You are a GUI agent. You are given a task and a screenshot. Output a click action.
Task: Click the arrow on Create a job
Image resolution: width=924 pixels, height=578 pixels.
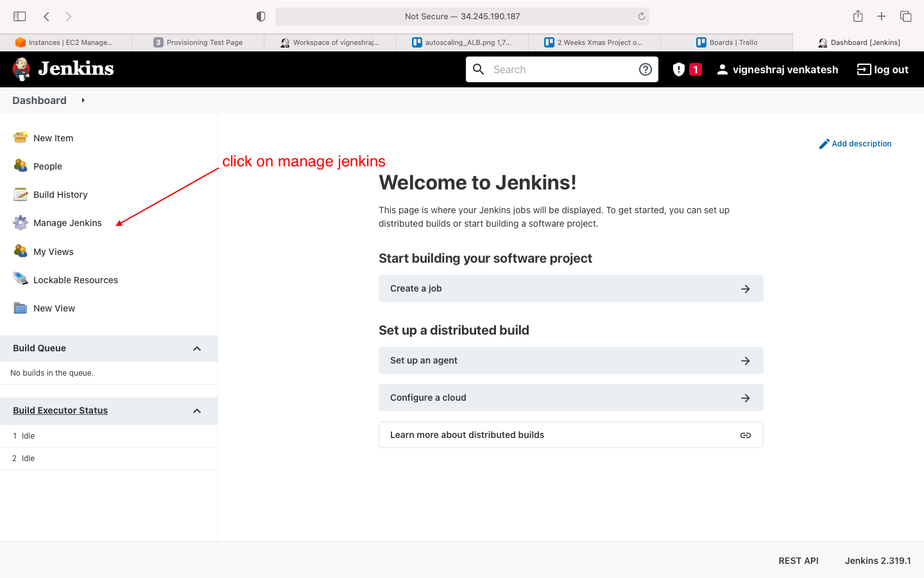[746, 289]
